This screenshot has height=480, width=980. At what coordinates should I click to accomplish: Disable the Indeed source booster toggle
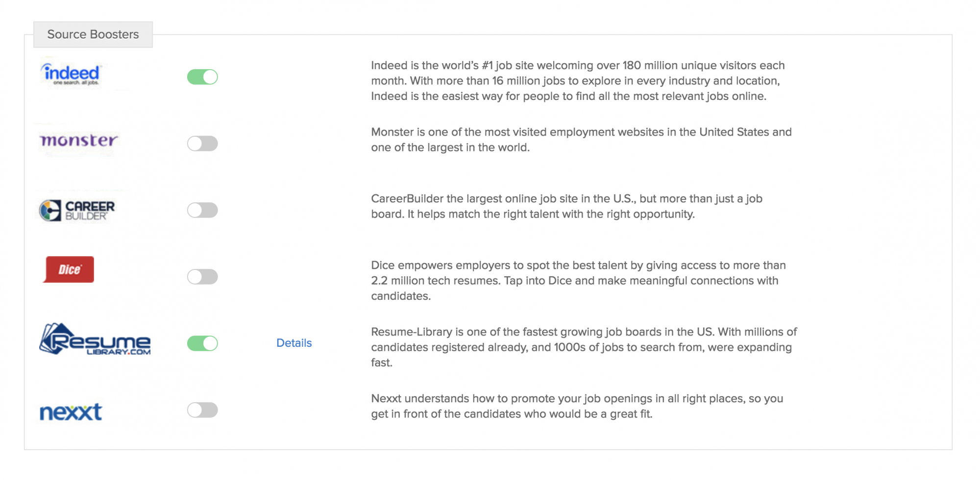pos(202,77)
